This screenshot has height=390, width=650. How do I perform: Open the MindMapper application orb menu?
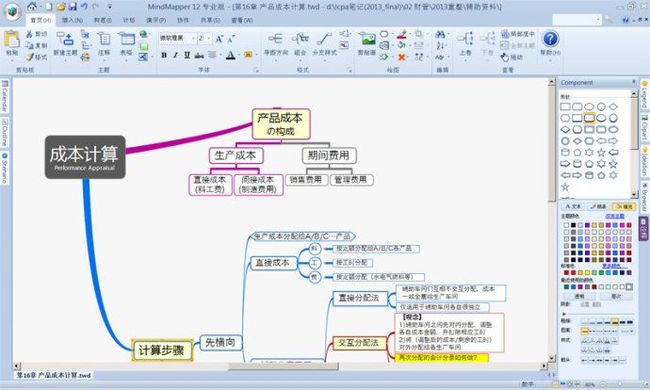12,12
